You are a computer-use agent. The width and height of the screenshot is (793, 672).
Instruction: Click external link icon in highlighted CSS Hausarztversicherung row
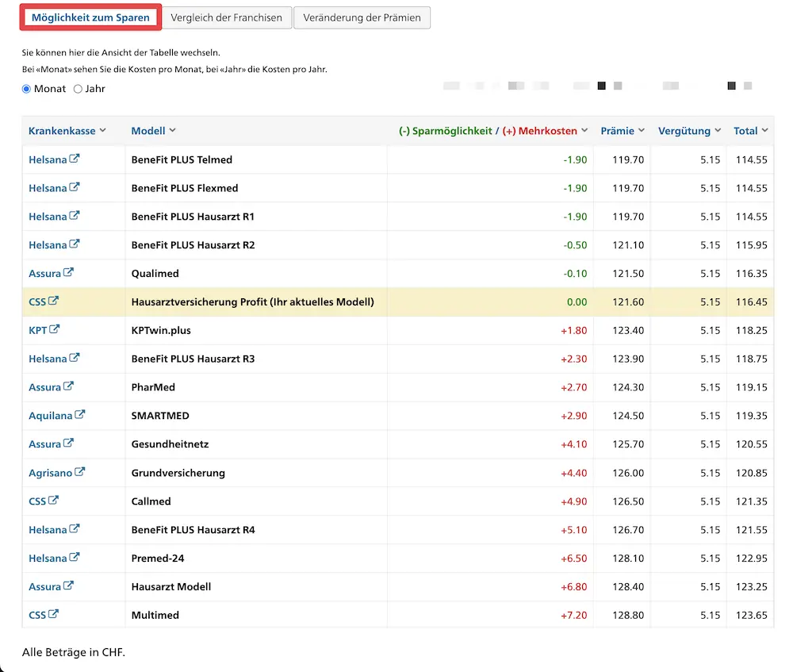(x=54, y=301)
